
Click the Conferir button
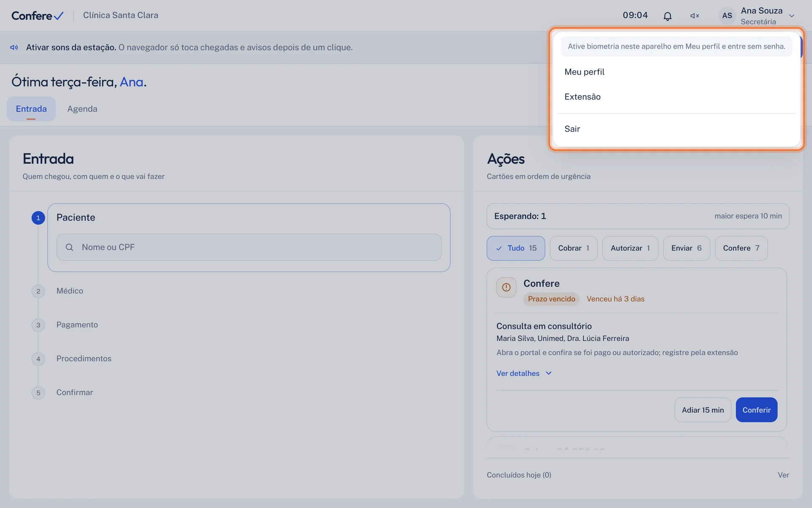click(756, 410)
